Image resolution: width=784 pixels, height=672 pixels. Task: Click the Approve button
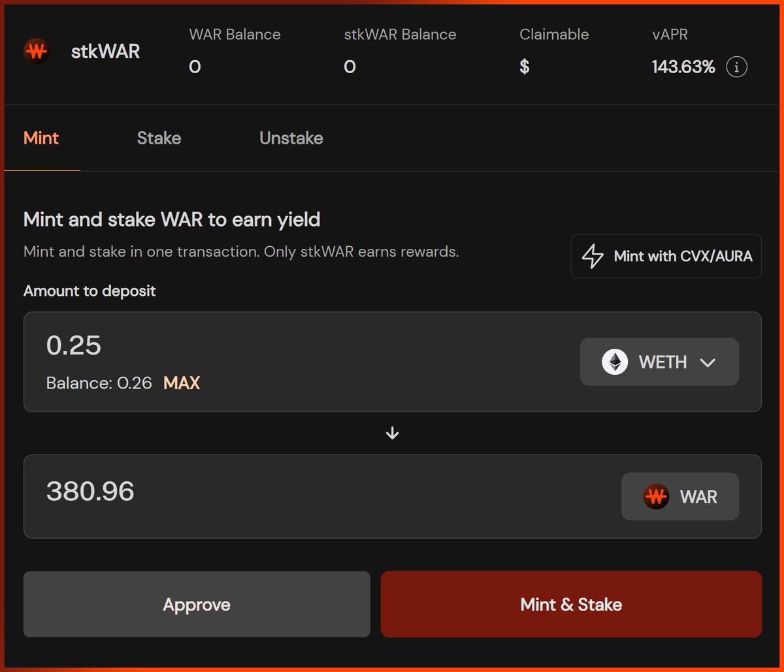(x=197, y=604)
